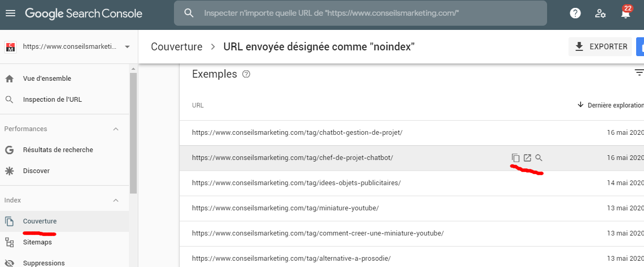Click the 'URL envoyée désignée comme noindex' title
The image size is (644, 267).
[319, 47]
